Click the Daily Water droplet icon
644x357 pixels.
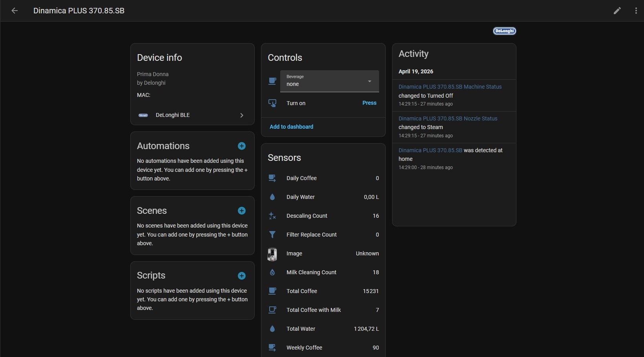pos(272,197)
